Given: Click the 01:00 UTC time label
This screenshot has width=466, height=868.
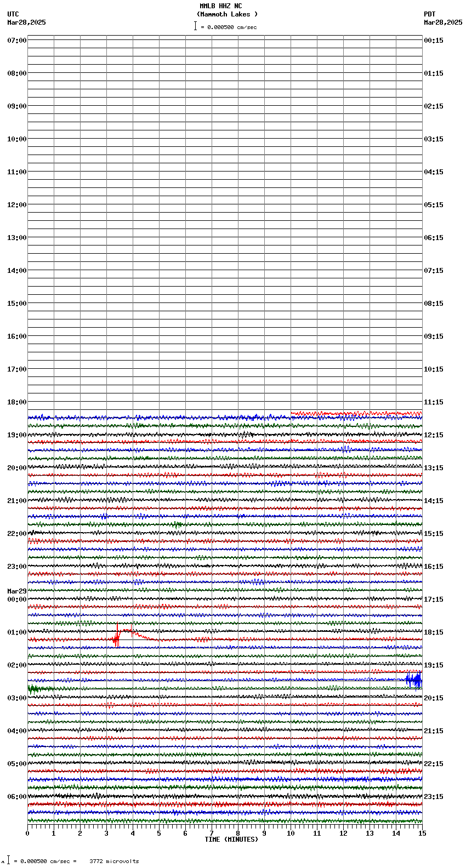Looking at the screenshot, I should pos(17,632).
